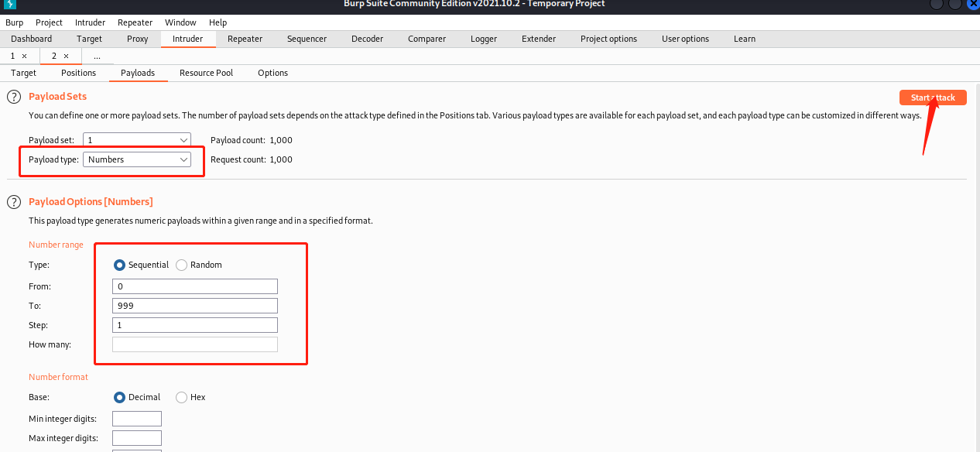980x452 pixels.
Task: Open the Intruder menu
Action: [90, 22]
